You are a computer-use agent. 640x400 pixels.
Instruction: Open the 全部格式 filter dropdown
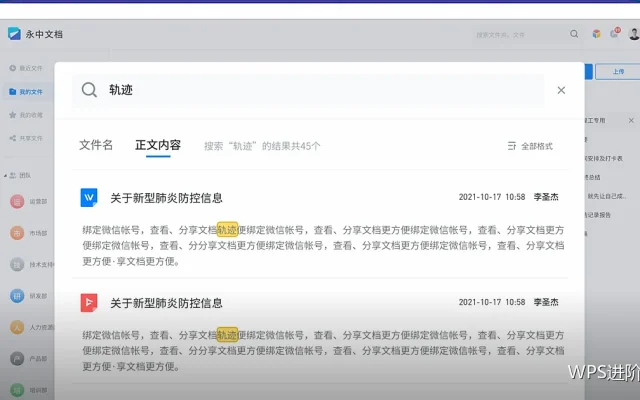(x=530, y=146)
